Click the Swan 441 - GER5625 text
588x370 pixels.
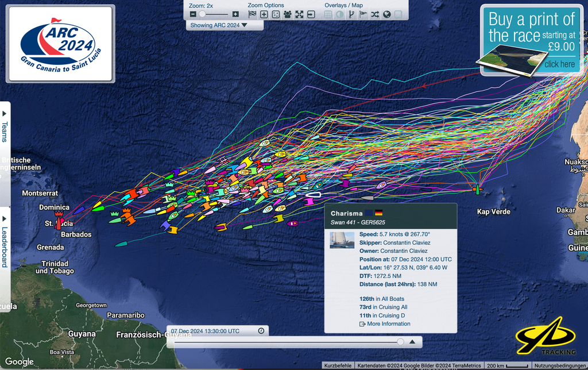click(x=358, y=222)
